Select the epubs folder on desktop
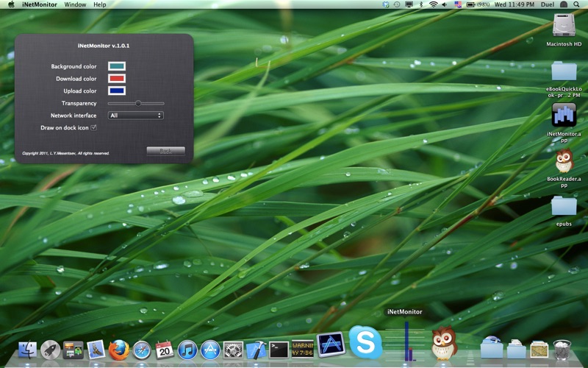Image resolution: width=588 pixels, height=368 pixels. pos(564,205)
